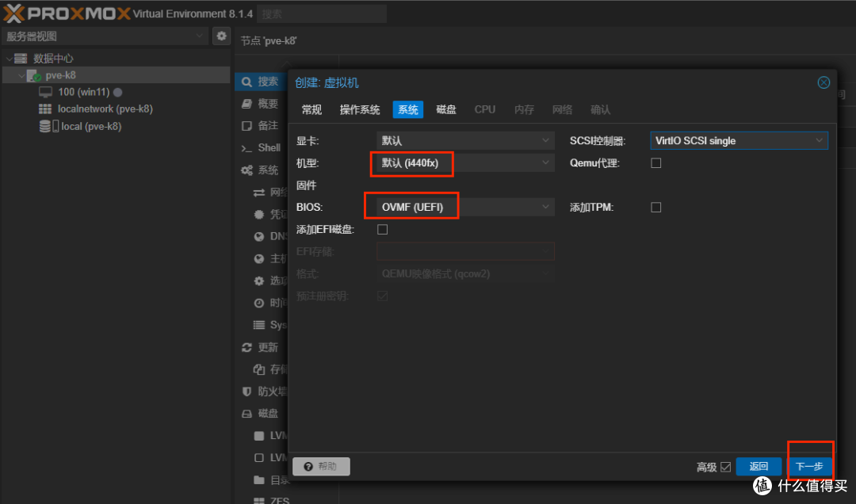Click the 下一步 next button
The height and width of the screenshot is (504, 856).
coord(809,466)
